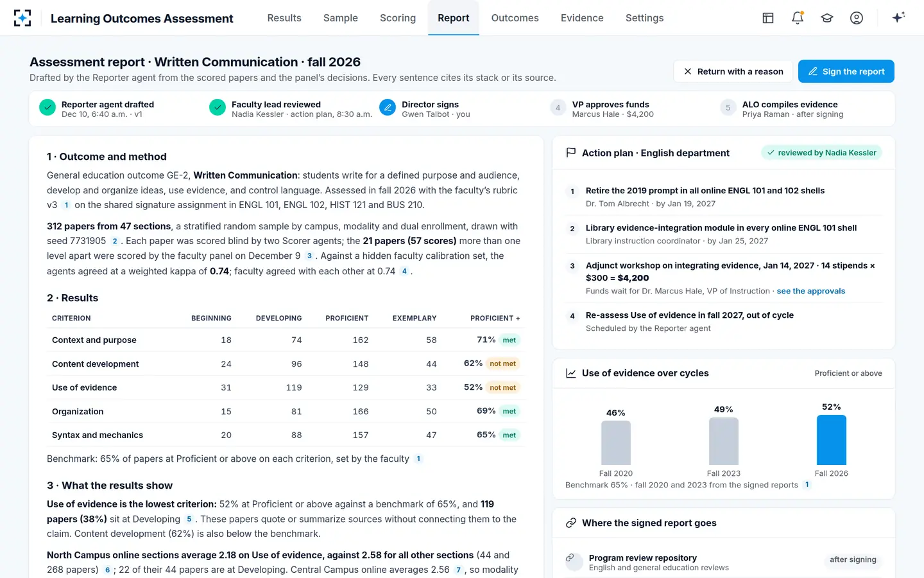Click the PROFICIENT + column header

click(x=495, y=319)
